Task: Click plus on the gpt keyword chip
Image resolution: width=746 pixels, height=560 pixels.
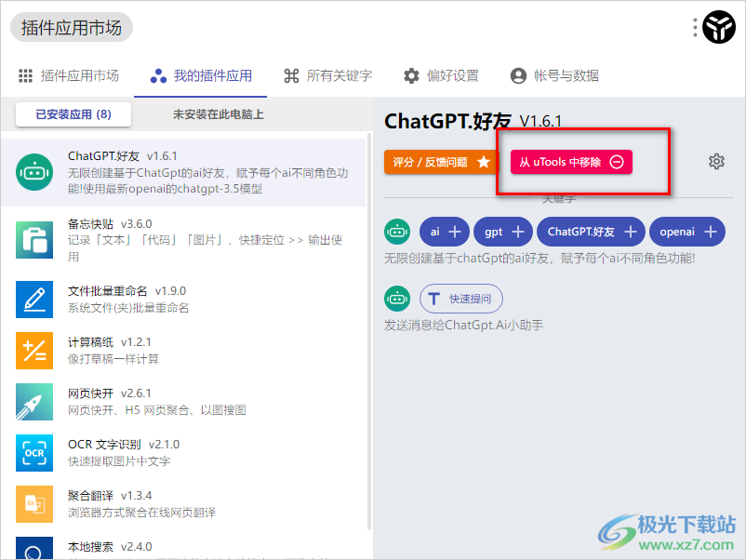Action: [517, 232]
